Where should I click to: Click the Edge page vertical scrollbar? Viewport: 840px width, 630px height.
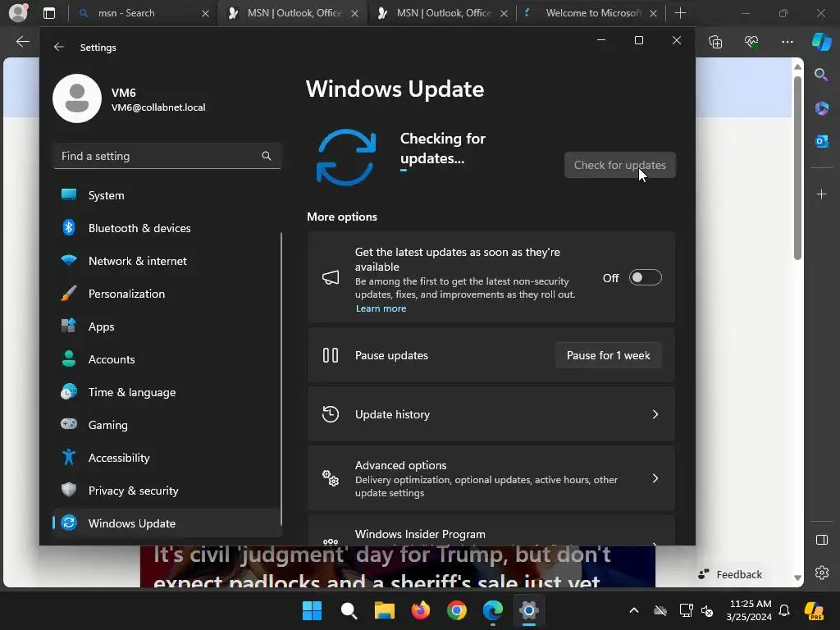797,167
